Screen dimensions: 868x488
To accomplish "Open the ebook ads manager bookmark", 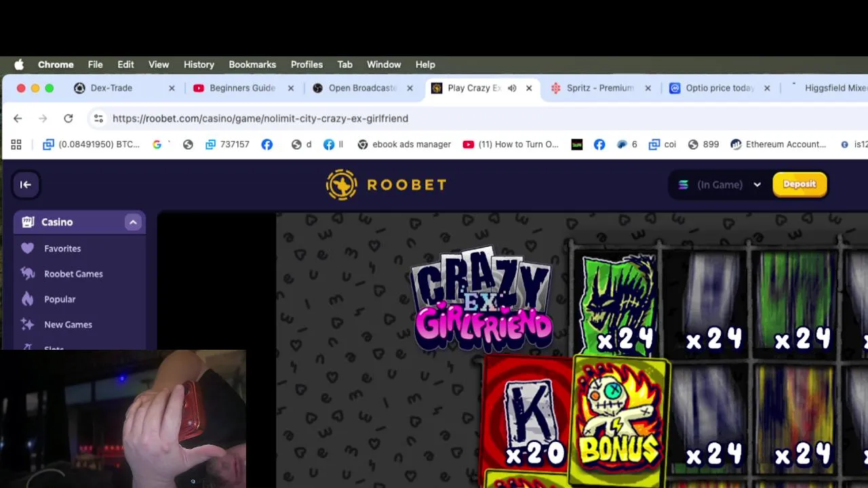I will tap(404, 144).
